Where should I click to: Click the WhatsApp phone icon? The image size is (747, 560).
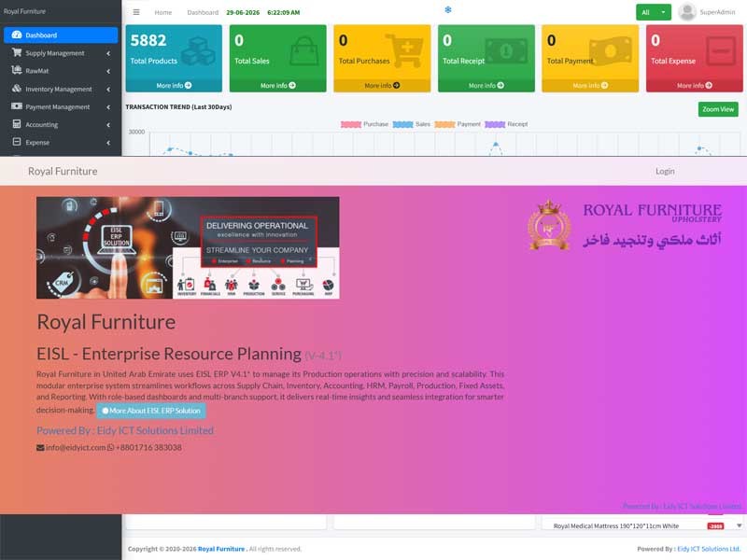[x=110, y=448]
